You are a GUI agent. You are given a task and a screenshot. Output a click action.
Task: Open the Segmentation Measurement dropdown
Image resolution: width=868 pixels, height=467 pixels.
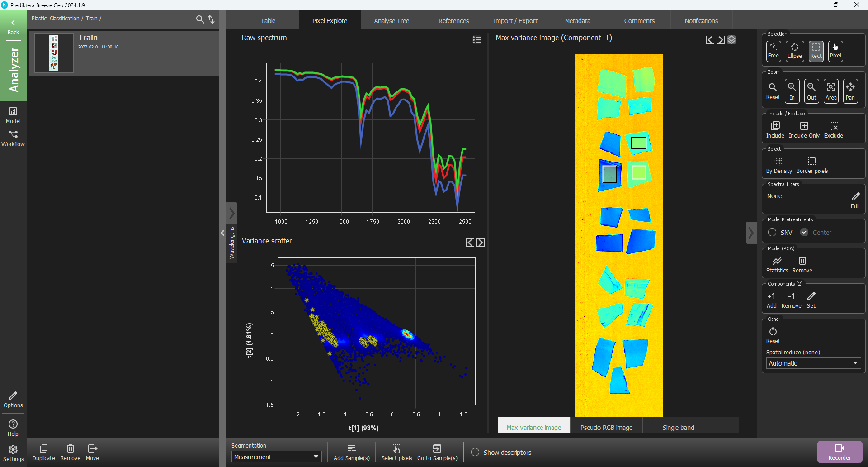[276, 457]
